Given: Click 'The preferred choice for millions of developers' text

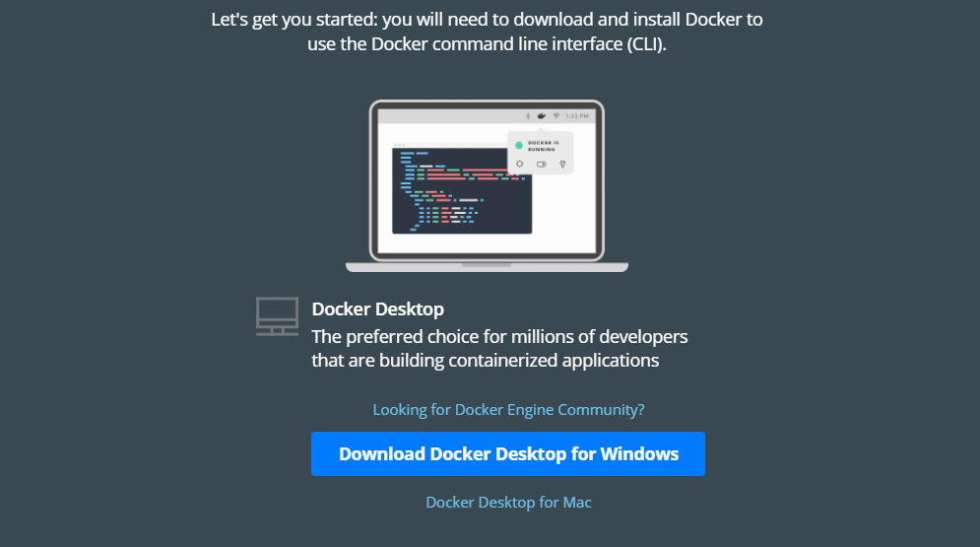Looking at the screenshot, I should (x=499, y=336).
